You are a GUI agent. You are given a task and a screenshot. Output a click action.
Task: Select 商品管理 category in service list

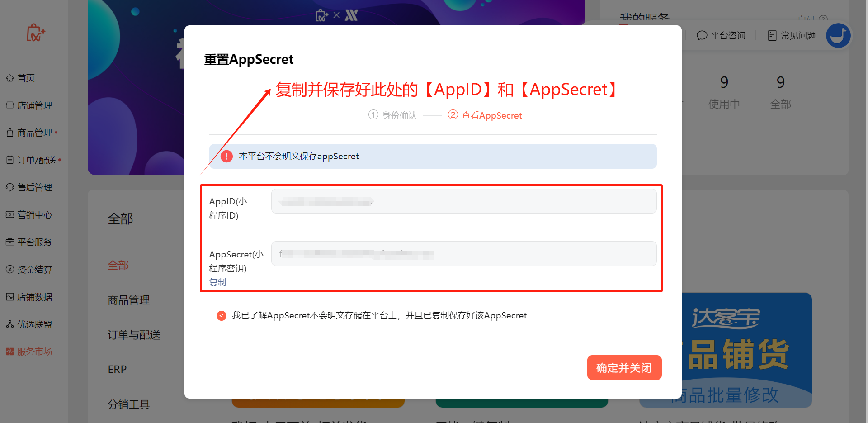(129, 300)
